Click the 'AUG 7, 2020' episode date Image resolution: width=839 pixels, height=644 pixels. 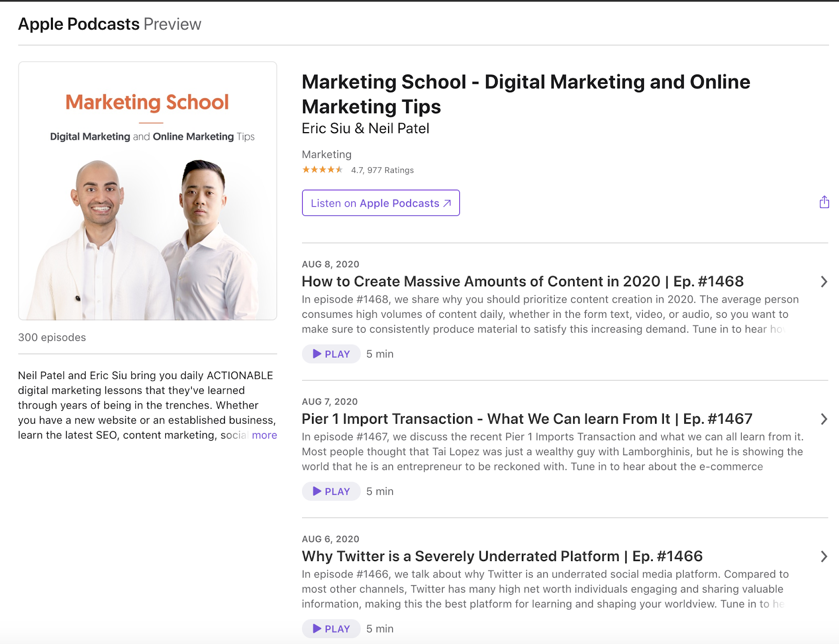coord(330,402)
